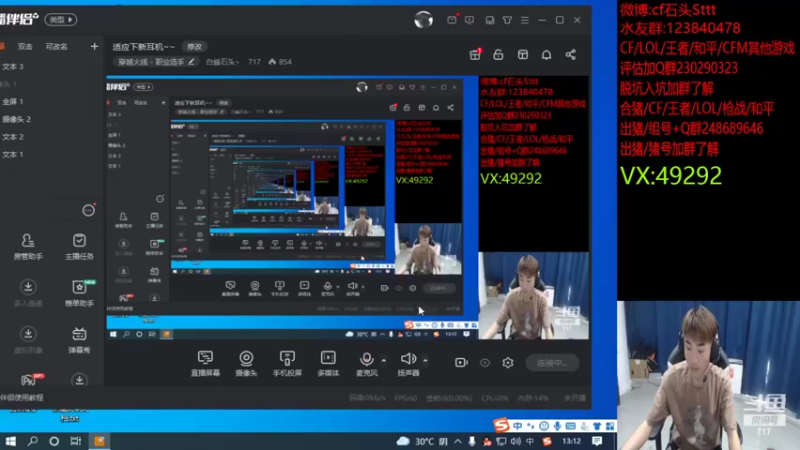800x450 pixels.
Task: Switch to the 双击 scene tab
Action: tap(25, 46)
